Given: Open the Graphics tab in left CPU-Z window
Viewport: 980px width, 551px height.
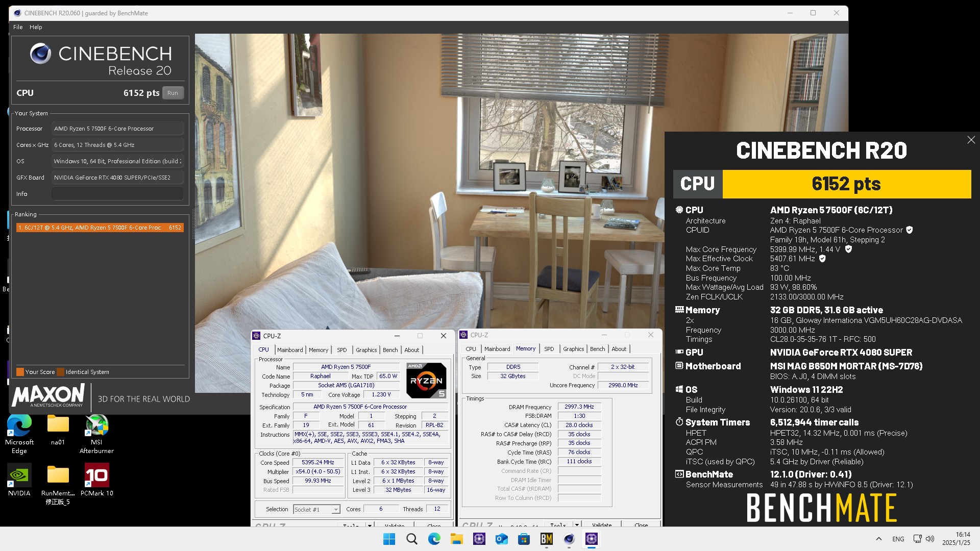Looking at the screenshot, I should click(366, 350).
